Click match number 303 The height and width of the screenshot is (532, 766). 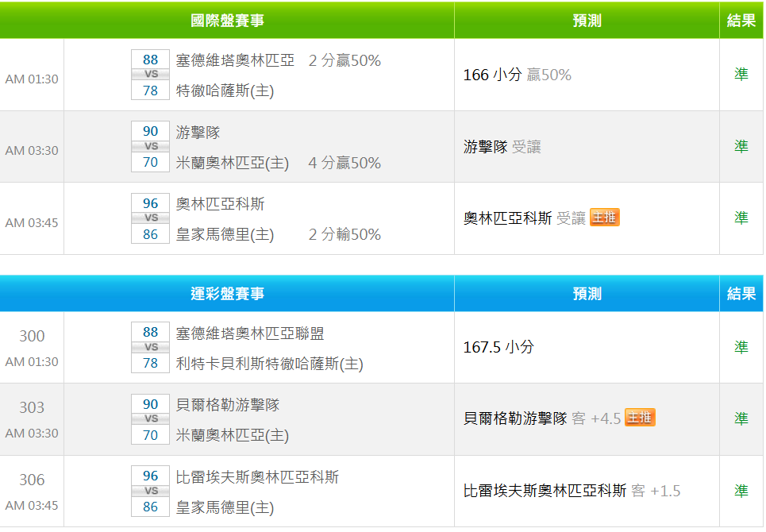[32, 407]
